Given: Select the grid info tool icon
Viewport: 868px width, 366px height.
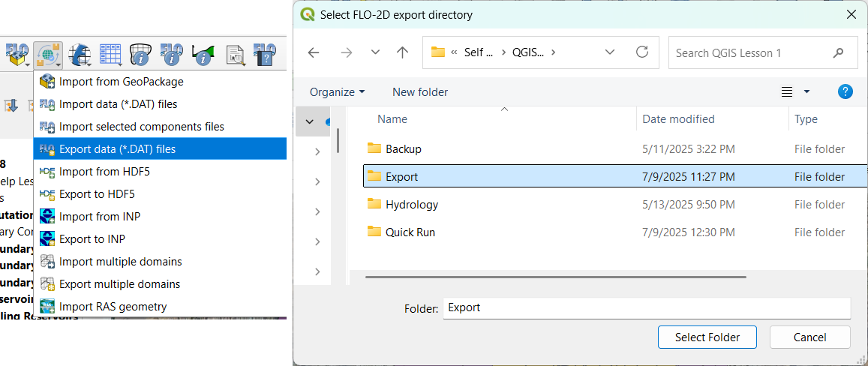Looking at the screenshot, I should [x=141, y=55].
